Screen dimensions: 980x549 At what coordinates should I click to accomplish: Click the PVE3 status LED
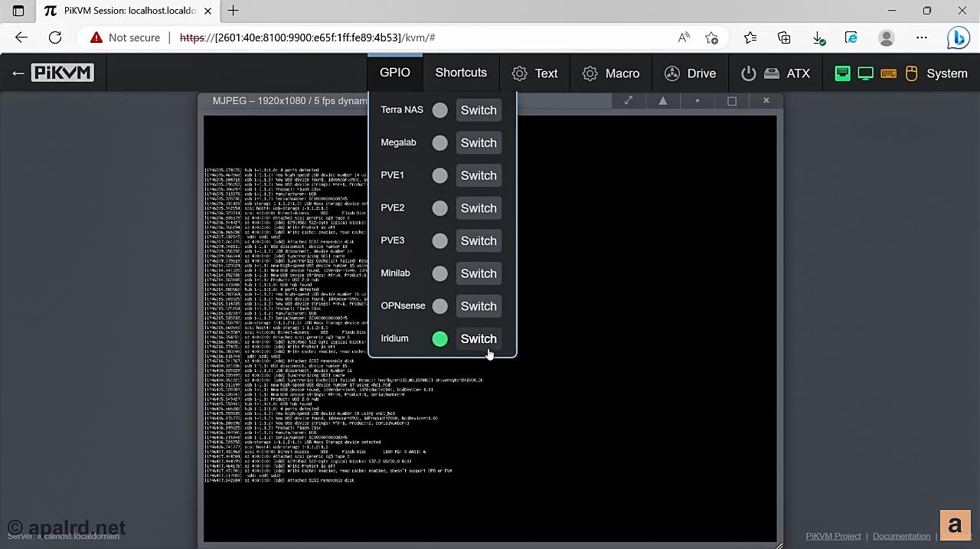(439, 240)
